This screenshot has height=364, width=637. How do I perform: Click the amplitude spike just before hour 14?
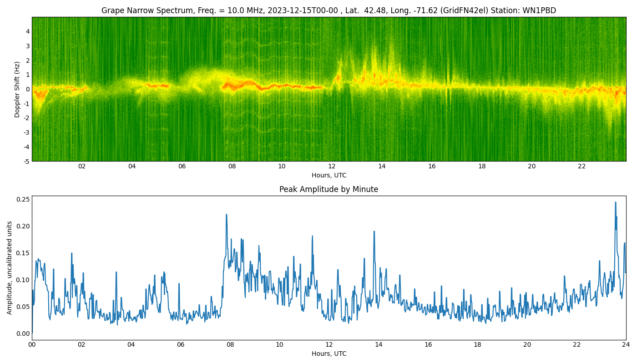tap(374, 232)
